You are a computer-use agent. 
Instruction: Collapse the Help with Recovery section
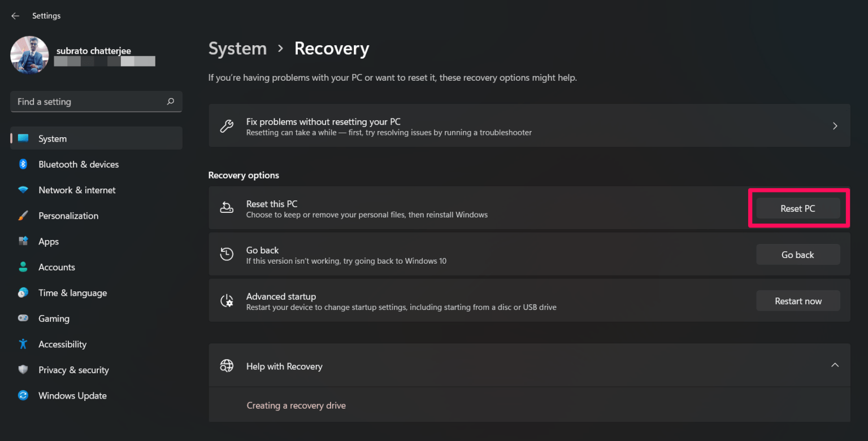coord(835,365)
